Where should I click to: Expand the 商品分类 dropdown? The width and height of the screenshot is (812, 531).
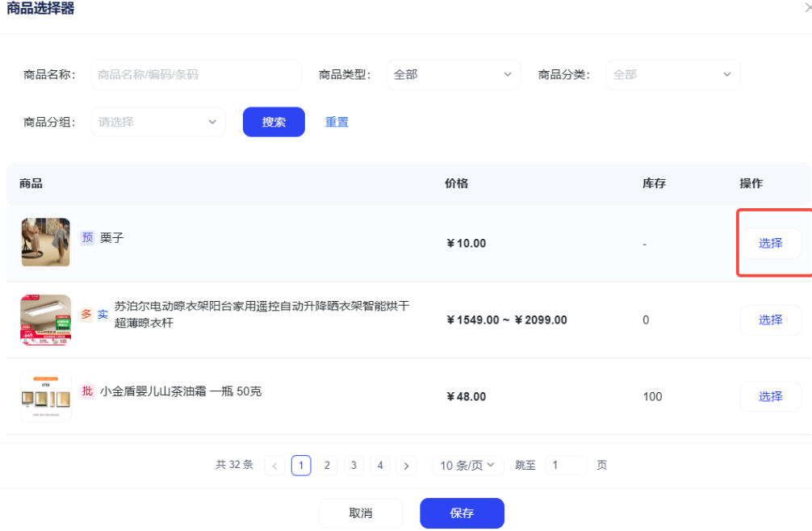coord(672,74)
